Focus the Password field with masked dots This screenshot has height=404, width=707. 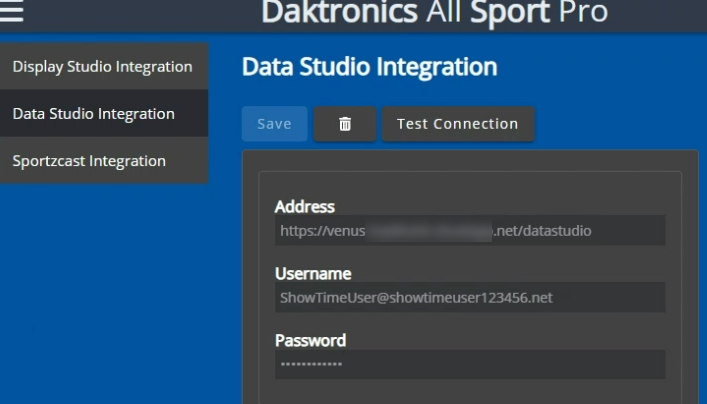[x=469, y=364]
